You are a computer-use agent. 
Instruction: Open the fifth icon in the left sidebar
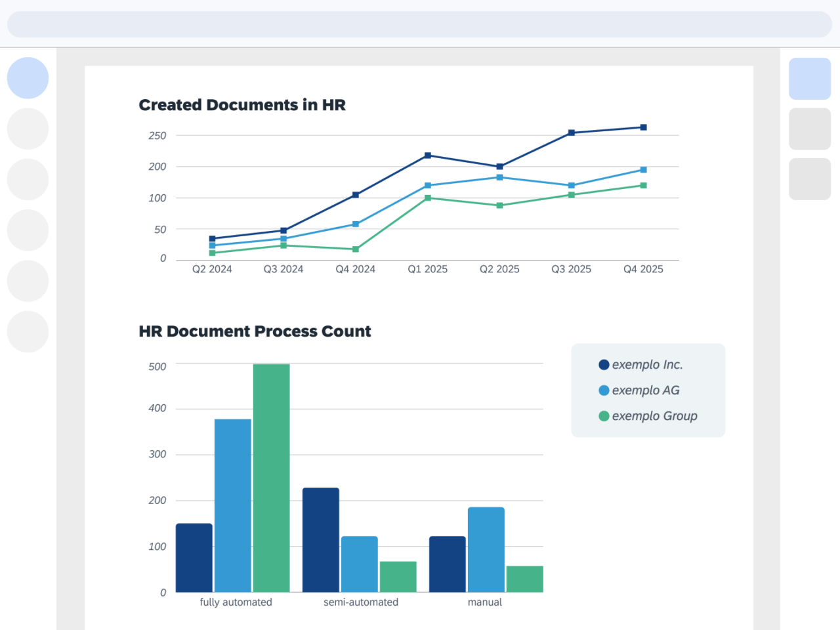click(x=28, y=281)
